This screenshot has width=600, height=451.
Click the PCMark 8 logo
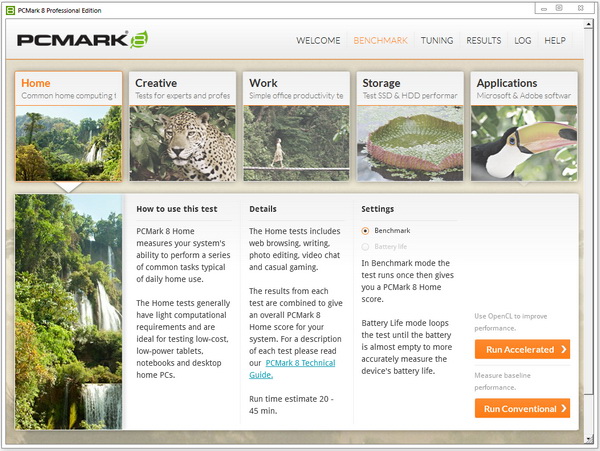(x=82, y=39)
